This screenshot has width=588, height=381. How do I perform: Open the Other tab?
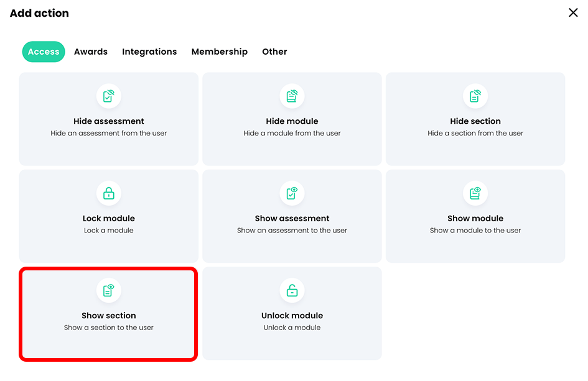click(274, 52)
